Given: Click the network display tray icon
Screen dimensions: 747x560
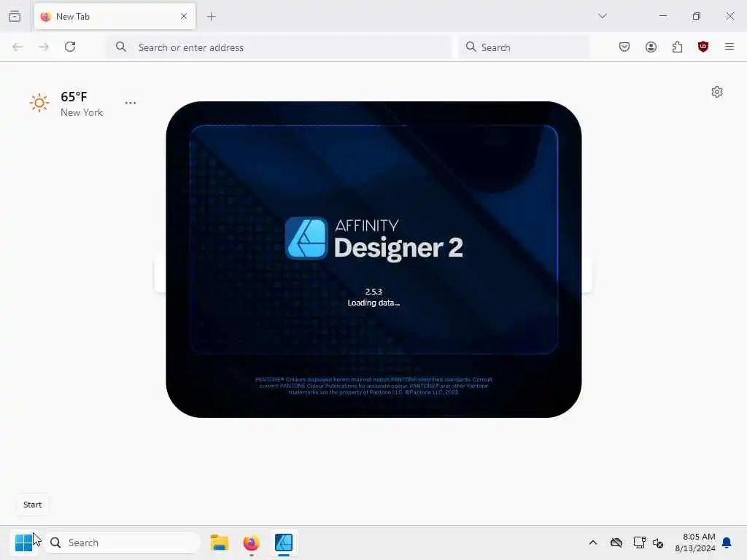Looking at the screenshot, I should coord(639,542).
